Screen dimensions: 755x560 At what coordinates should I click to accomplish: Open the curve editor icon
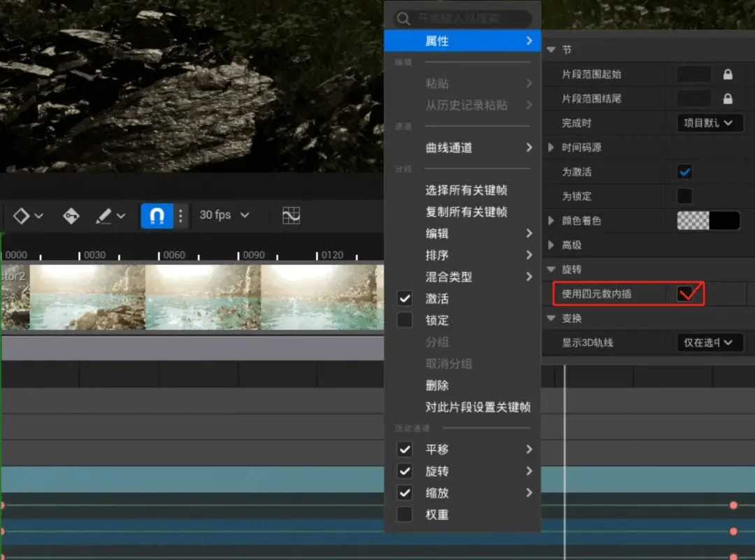[x=291, y=216]
